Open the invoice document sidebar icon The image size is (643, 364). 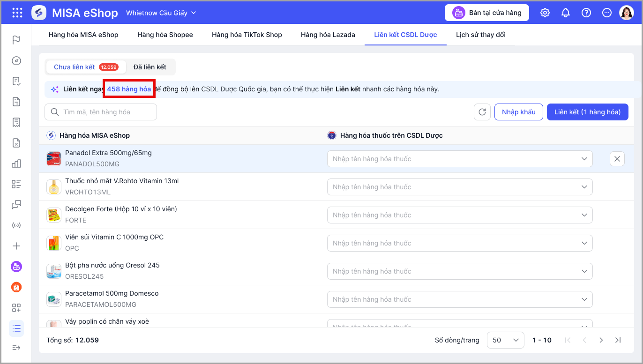tap(16, 102)
